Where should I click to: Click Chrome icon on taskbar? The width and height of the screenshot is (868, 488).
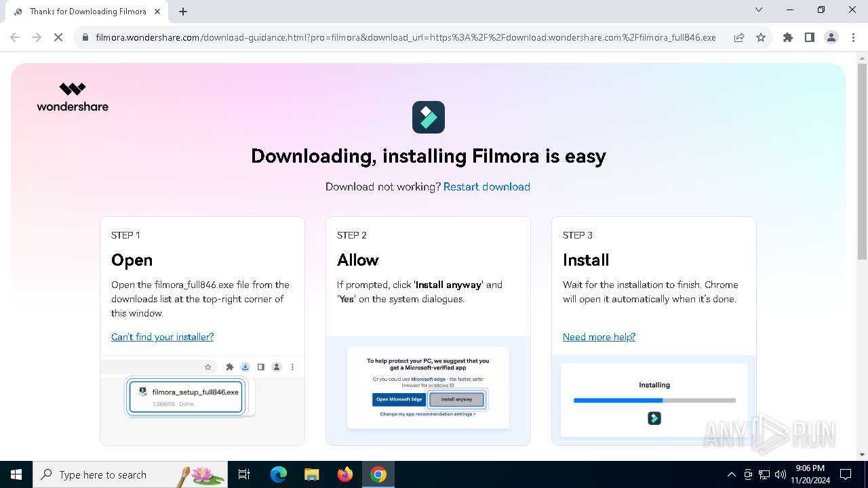(378, 474)
